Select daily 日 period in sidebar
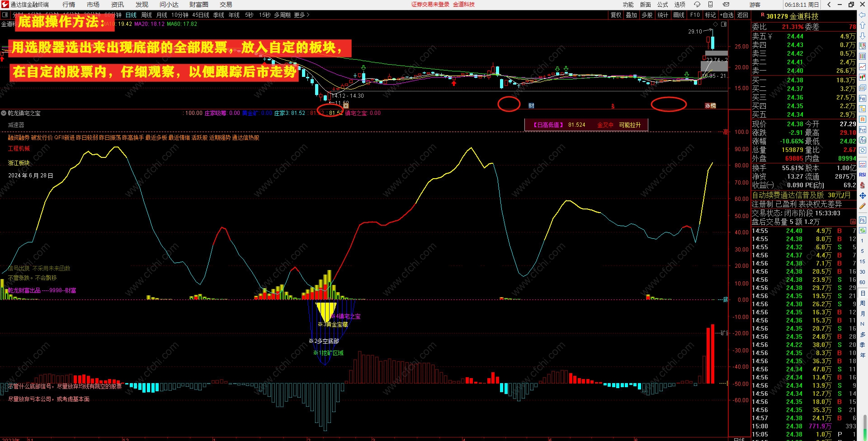Viewport: 868px width, 441px height. [x=863, y=293]
